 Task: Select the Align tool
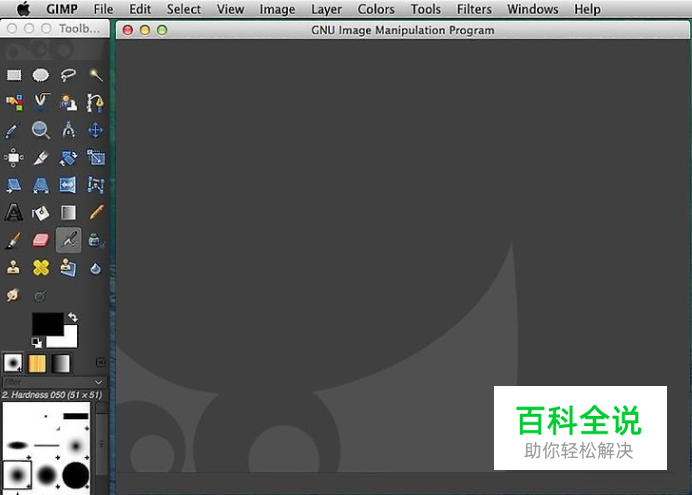click(x=14, y=158)
